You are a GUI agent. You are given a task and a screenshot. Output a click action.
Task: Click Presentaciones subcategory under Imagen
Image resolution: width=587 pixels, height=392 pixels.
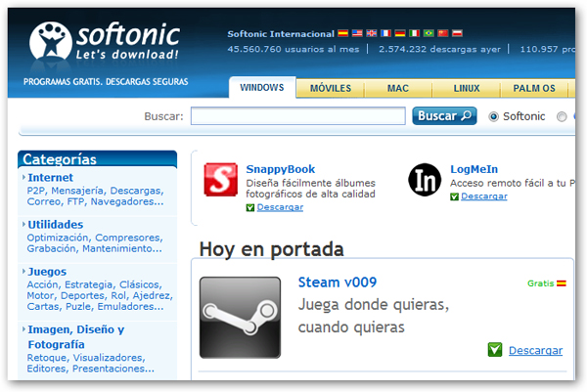113,369
